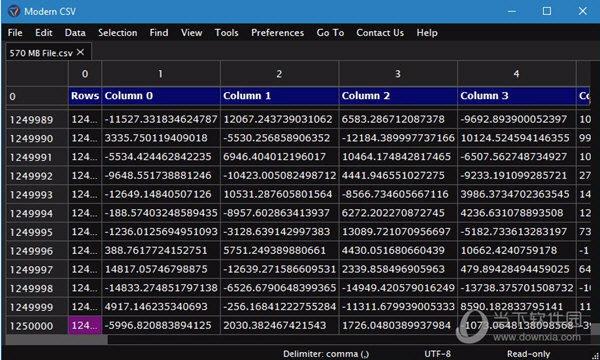
Task: Click cell 6946.404012196017
Action: coord(279,157)
